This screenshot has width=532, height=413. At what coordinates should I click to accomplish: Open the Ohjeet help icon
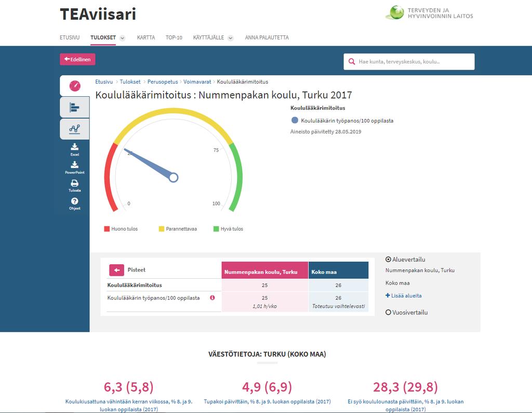click(x=75, y=203)
